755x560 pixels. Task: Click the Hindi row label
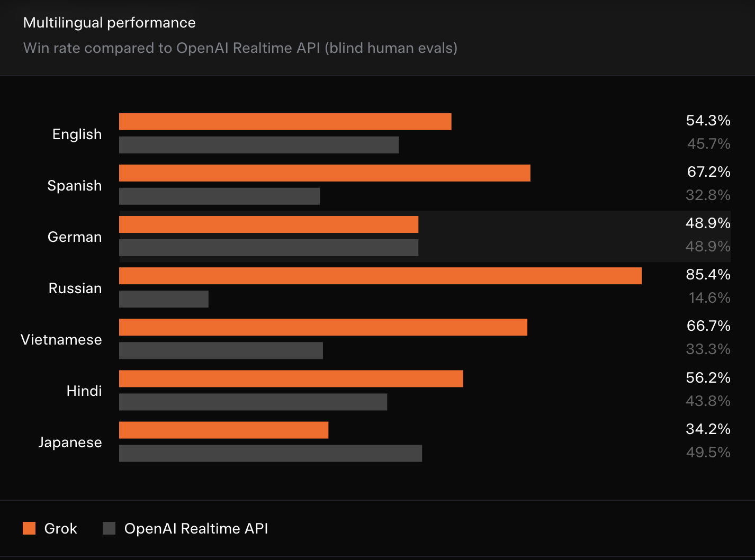click(x=84, y=391)
